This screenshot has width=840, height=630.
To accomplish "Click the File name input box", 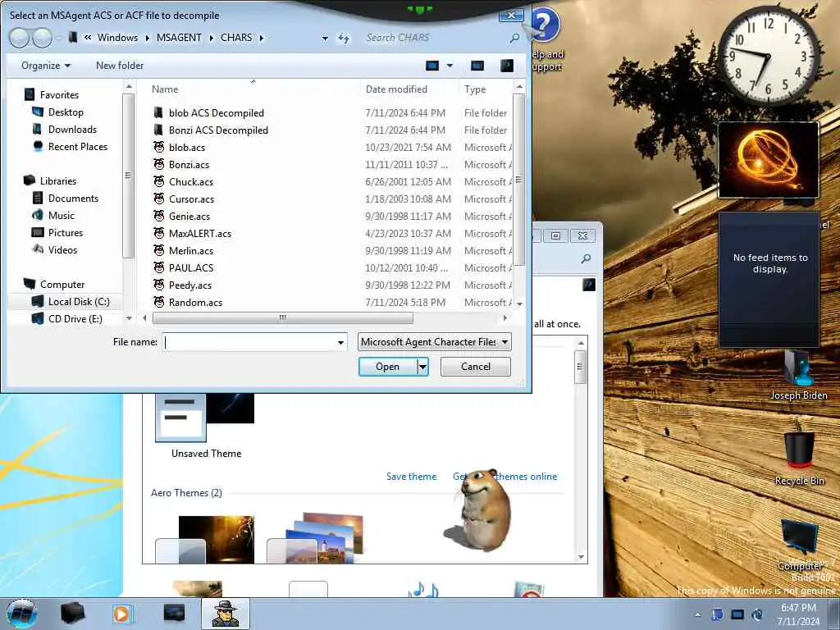I will (248, 342).
